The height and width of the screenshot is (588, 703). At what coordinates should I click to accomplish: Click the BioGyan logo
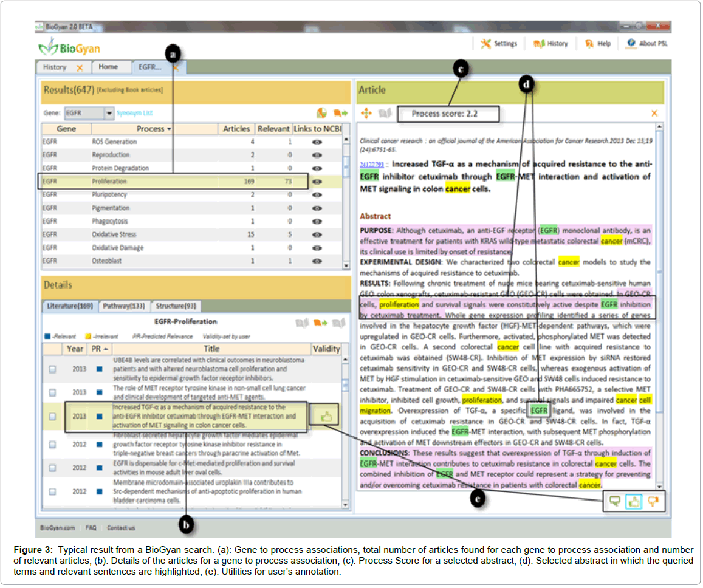tap(69, 47)
